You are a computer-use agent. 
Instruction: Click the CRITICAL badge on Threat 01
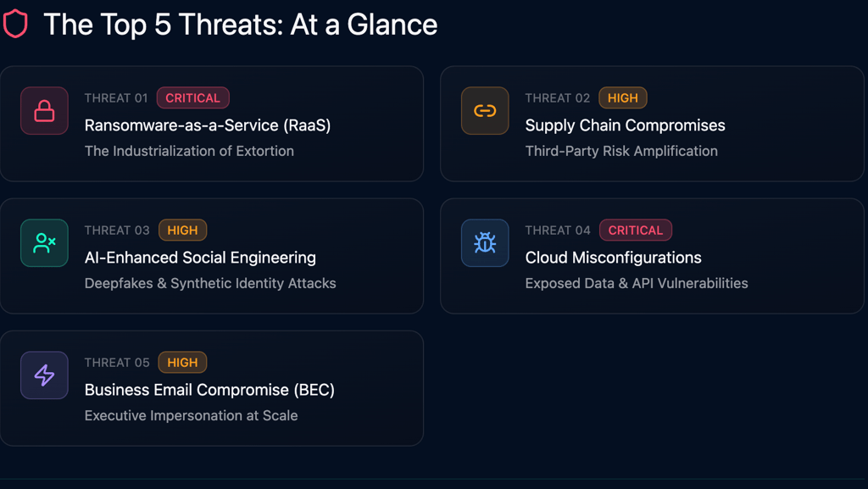(x=192, y=98)
